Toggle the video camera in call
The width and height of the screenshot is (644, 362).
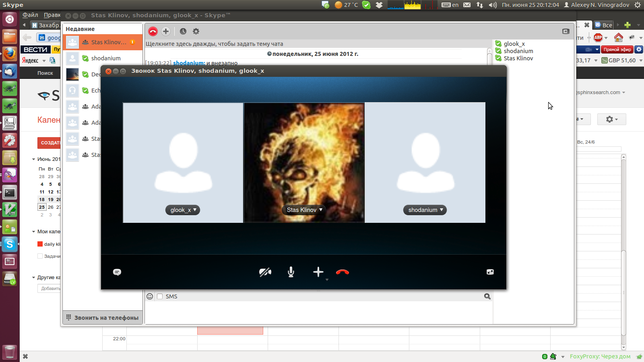pos(265,272)
